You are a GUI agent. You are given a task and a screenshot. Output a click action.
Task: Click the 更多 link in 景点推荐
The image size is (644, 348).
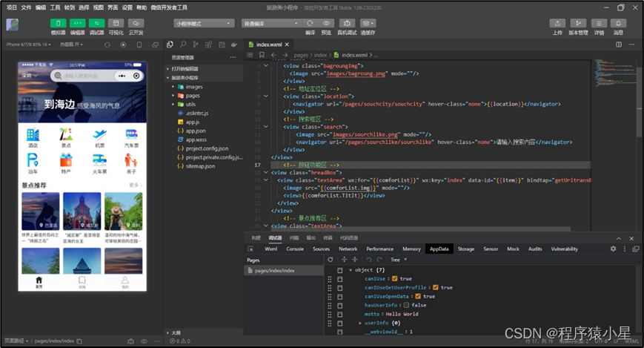pos(136,185)
